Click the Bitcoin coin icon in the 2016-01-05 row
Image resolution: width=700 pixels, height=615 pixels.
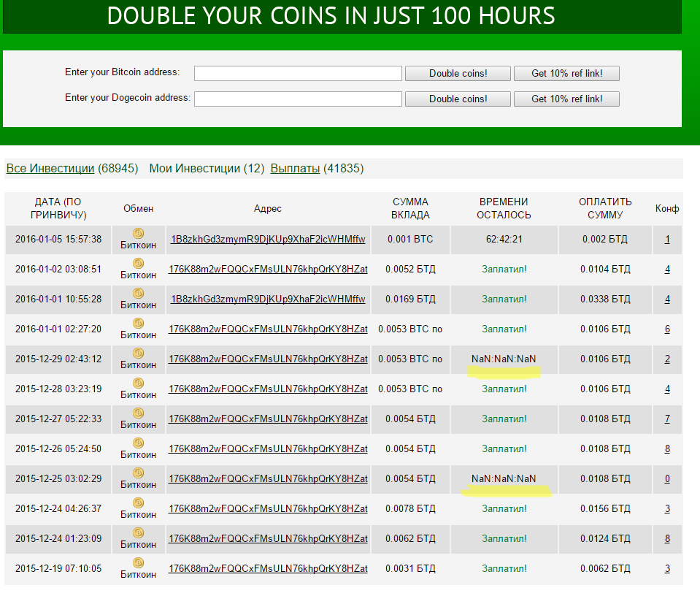[x=138, y=233]
